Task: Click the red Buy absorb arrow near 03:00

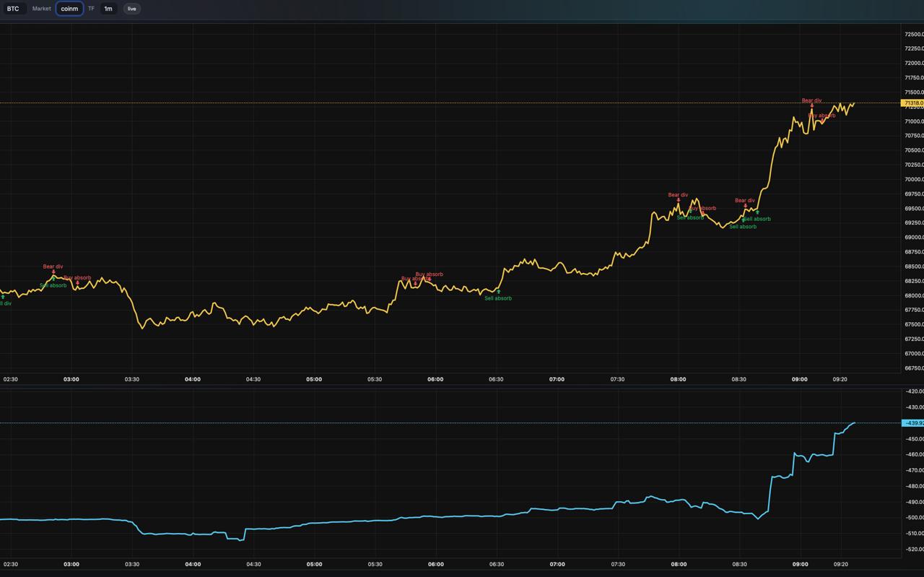Action: pos(77,283)
